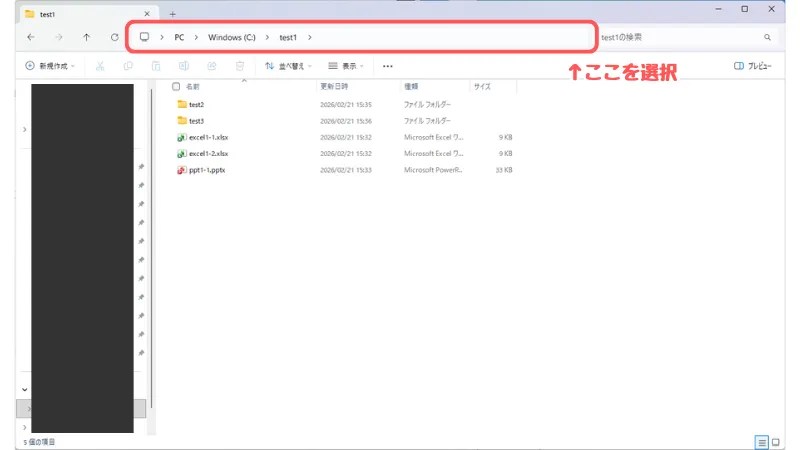
Task: Collapse the downward chevron in navigation pane
Action: pyautogui.click(x=24, y=389)
